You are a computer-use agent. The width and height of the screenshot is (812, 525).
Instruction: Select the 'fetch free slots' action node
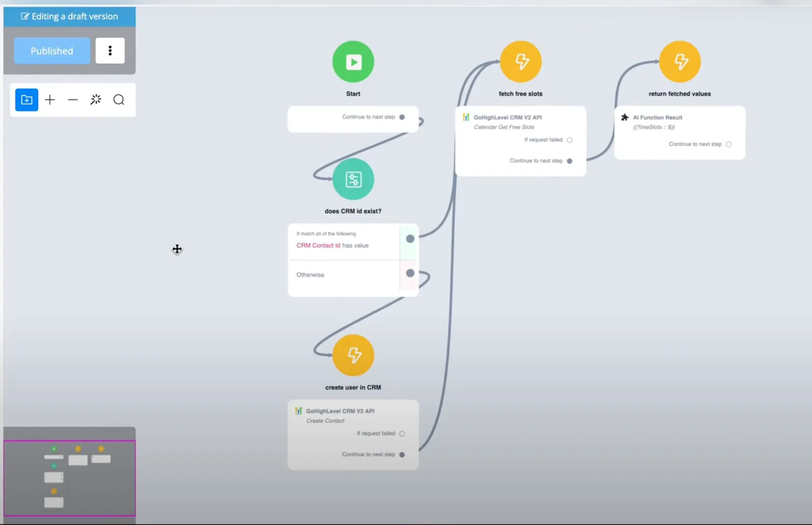(x=521, y=62)
